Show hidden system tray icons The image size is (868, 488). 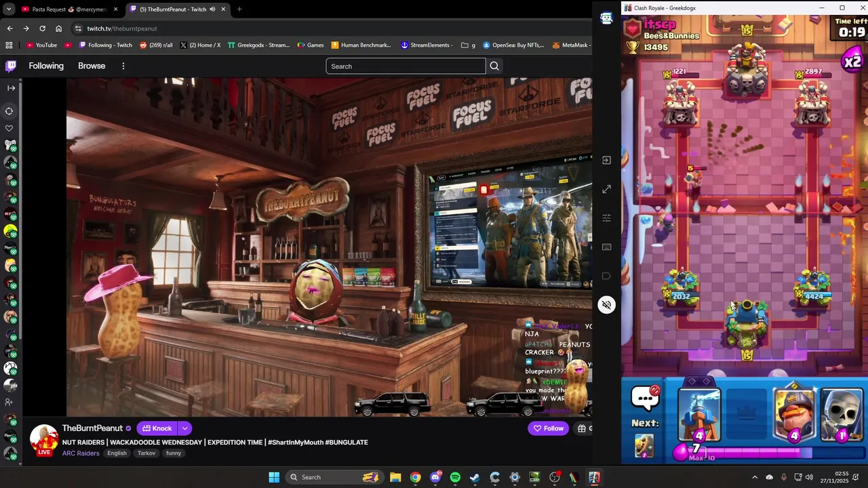tap(755, 477)
